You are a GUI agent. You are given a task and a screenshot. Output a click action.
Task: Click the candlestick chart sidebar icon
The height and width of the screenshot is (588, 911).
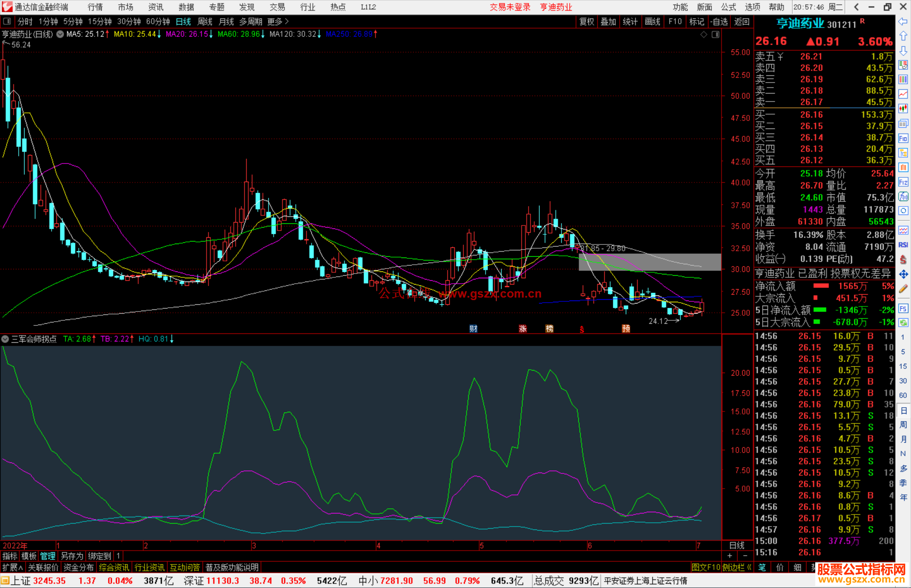click(903, 108)
